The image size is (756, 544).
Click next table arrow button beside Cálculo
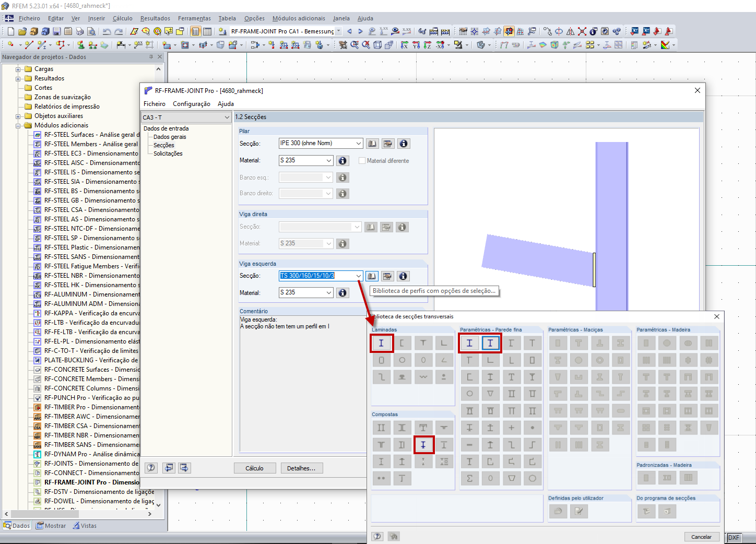[x=184, y=468]
